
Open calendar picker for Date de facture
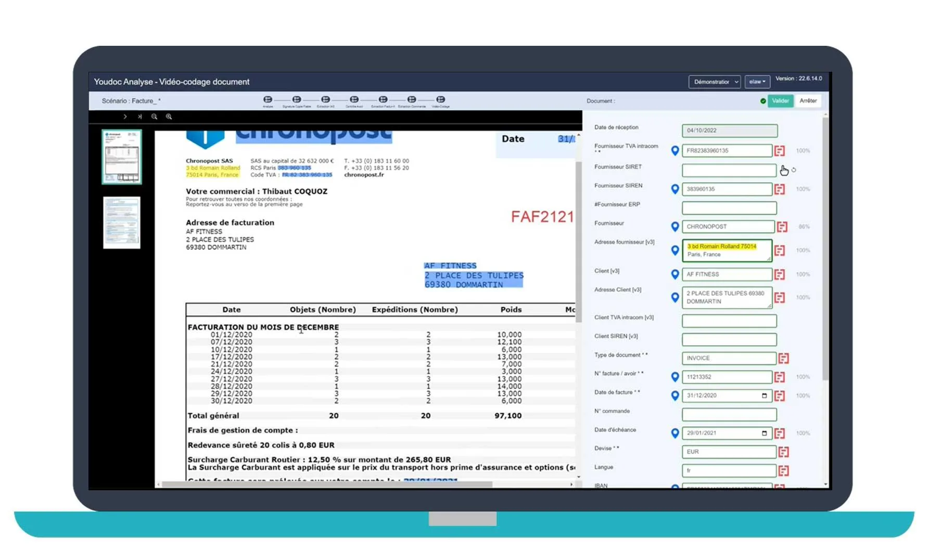(764, 396)
